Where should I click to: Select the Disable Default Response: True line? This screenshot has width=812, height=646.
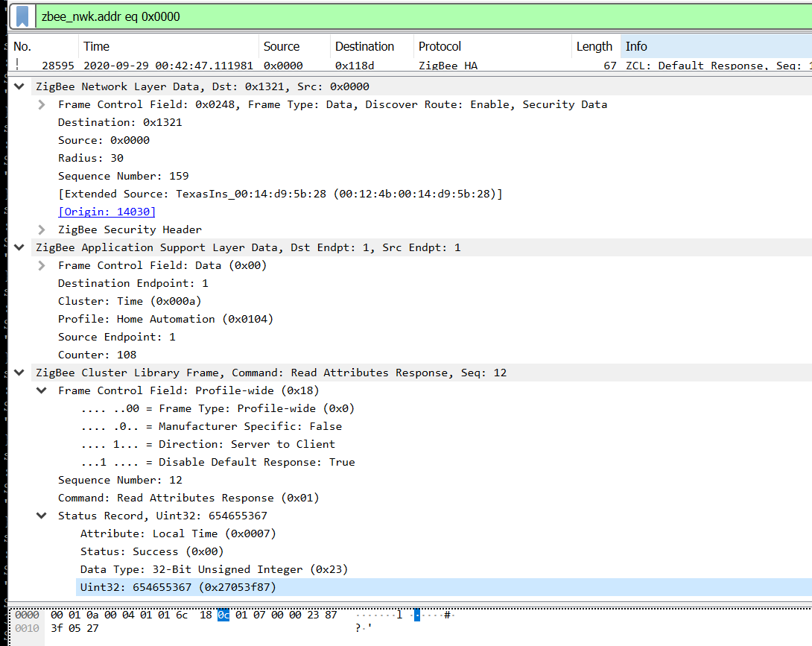(218, 462)
